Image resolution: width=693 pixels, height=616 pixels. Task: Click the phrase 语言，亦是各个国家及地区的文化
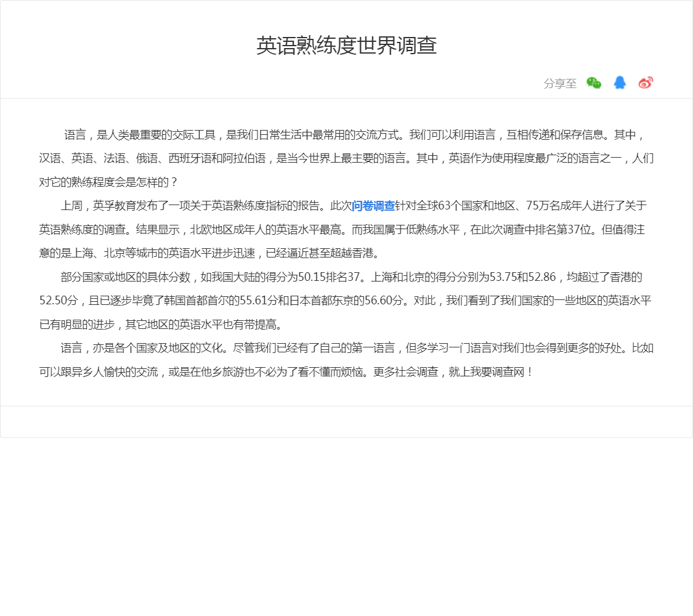coord(142,348)
